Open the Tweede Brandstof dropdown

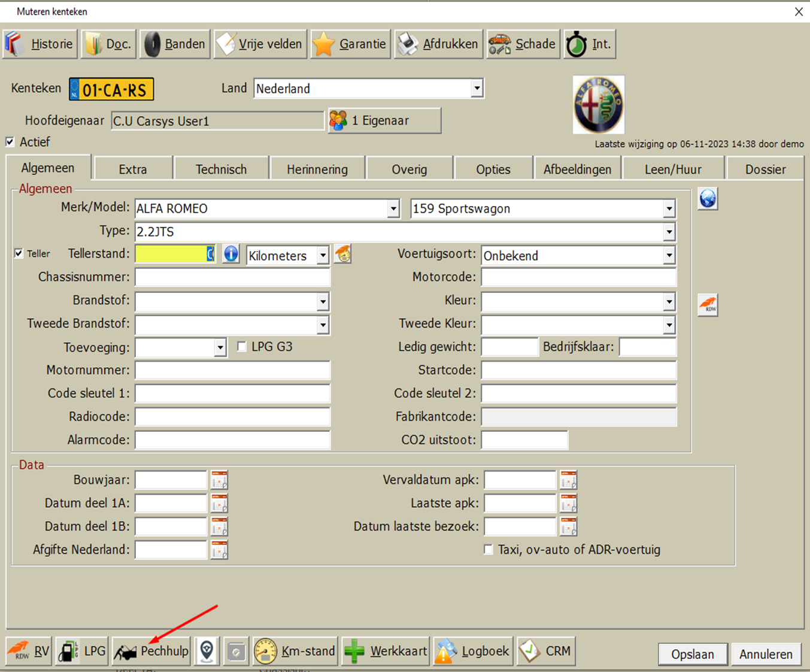[x=323, y=325]
